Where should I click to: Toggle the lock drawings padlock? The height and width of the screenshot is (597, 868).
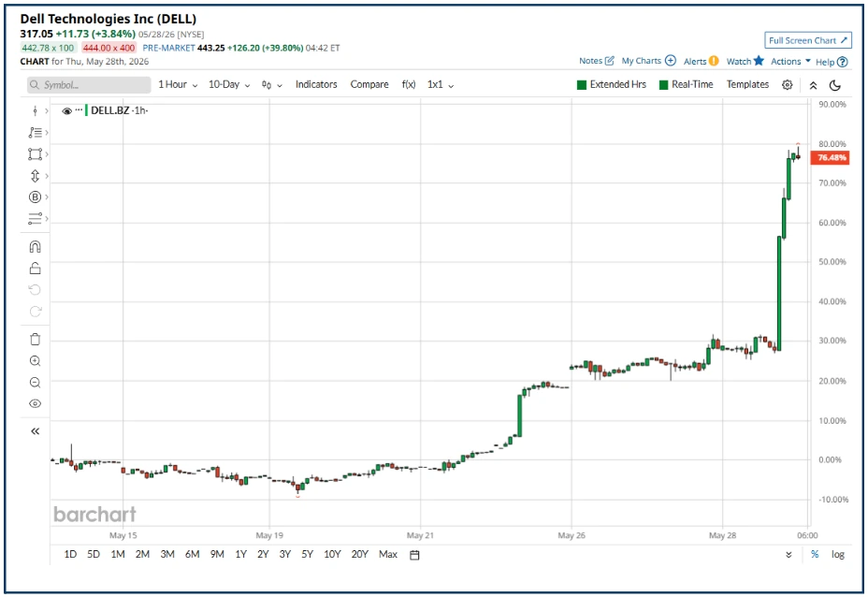click(35, 268)
